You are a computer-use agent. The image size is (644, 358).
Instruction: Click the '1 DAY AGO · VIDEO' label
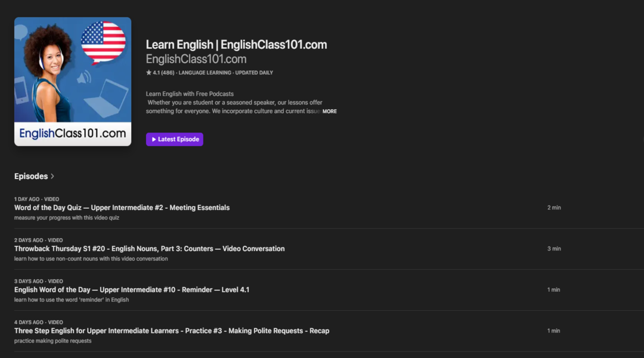[x=36, y=199]
